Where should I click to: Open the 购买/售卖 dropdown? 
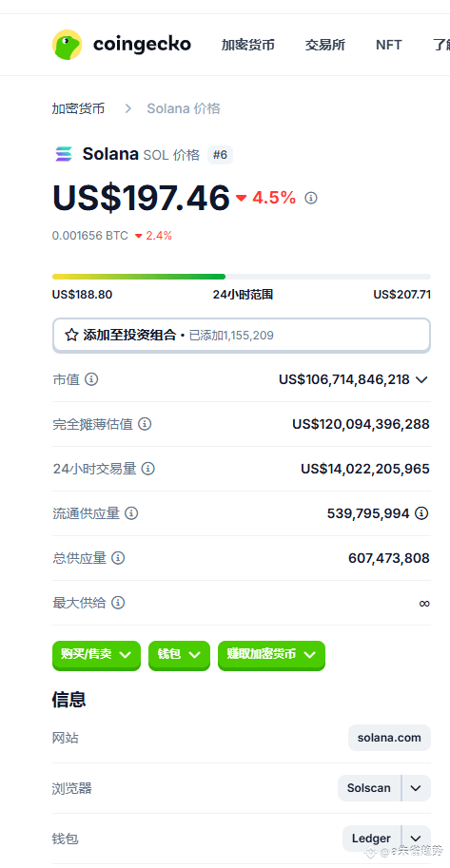(x=96, y=655)
